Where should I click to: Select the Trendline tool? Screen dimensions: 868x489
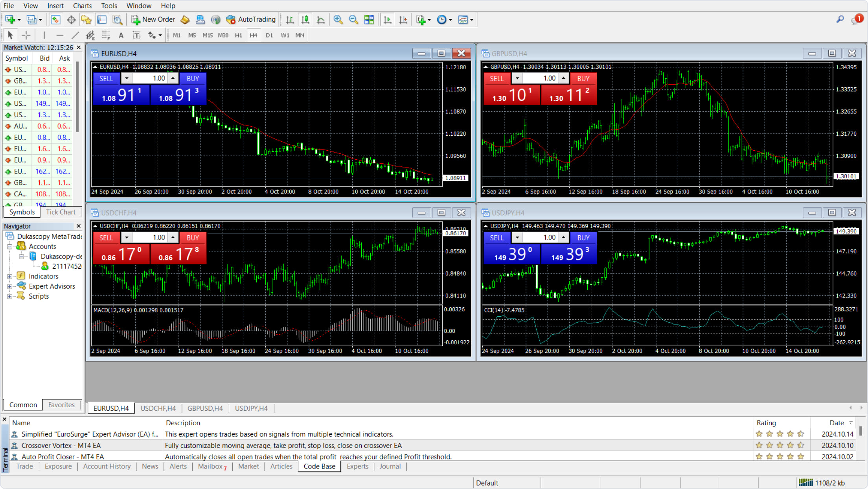coord(75,35)
